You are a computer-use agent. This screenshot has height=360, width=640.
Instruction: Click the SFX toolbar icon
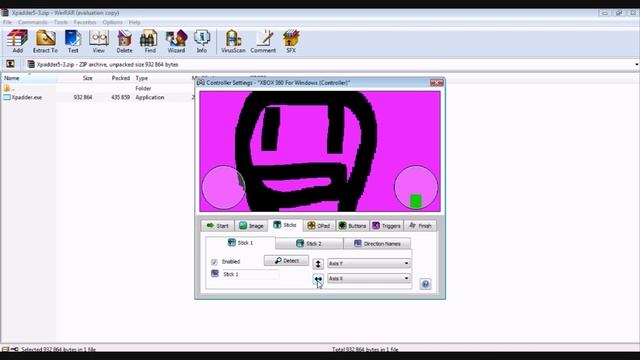(291, 41)
